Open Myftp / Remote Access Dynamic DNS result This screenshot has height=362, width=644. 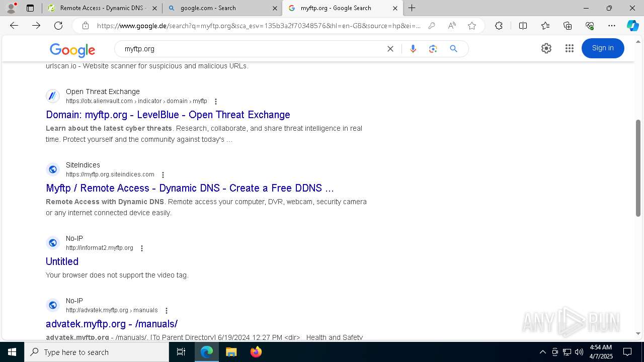click(190, 188)
